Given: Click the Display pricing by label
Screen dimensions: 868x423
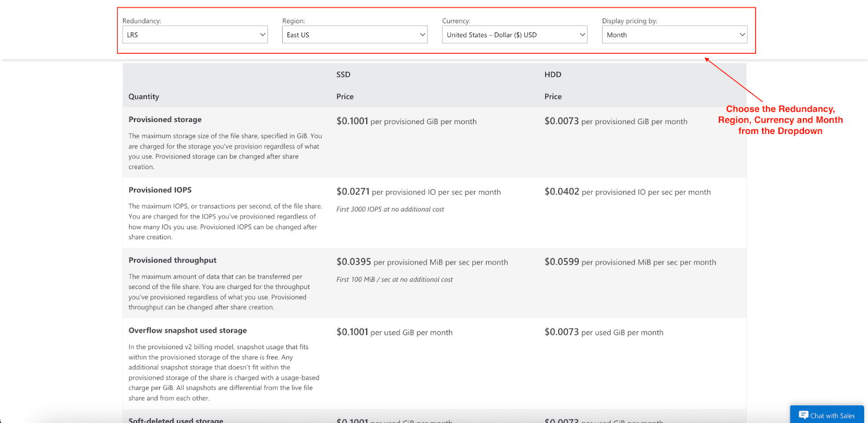Looking at the screenshot, I should click(x=629, y=21).
